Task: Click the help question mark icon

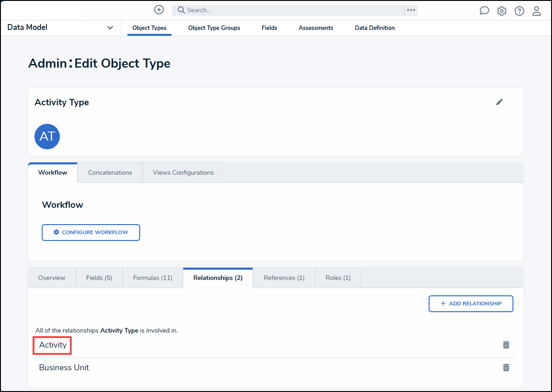Action: coord(519,11)
